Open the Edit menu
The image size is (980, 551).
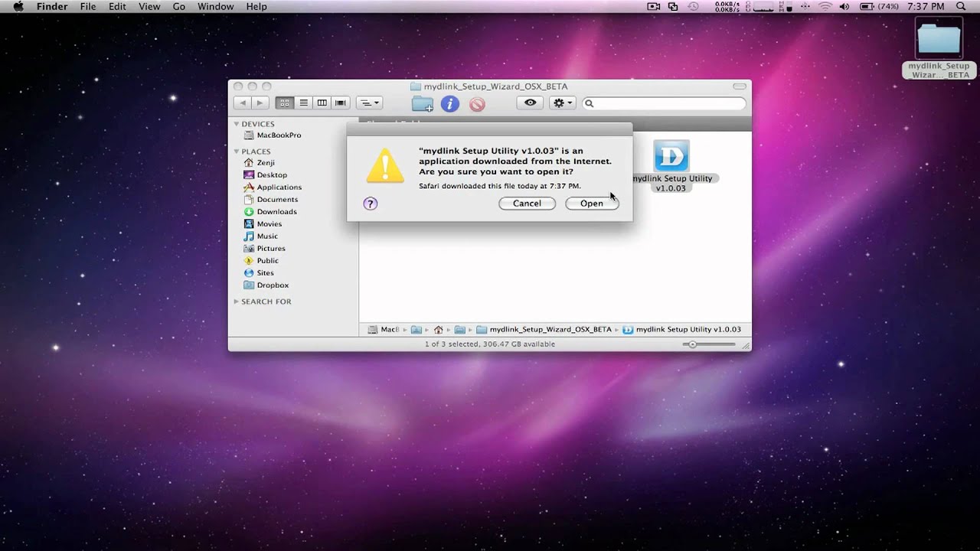click(117, 7)
